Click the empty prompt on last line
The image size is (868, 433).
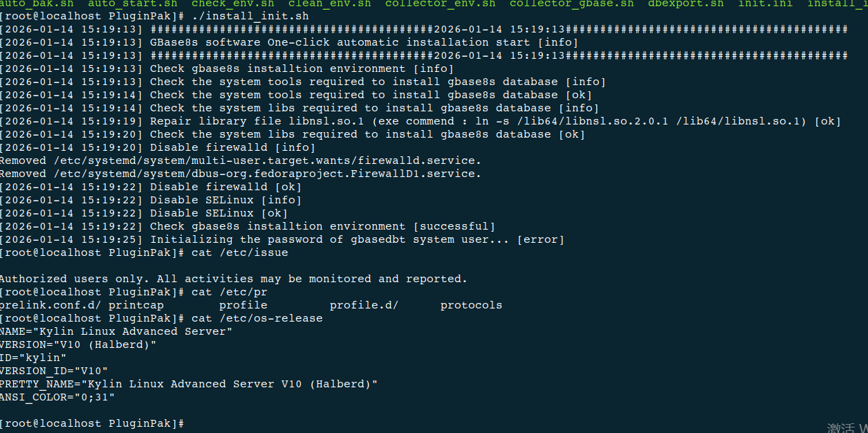pos(92,423)
